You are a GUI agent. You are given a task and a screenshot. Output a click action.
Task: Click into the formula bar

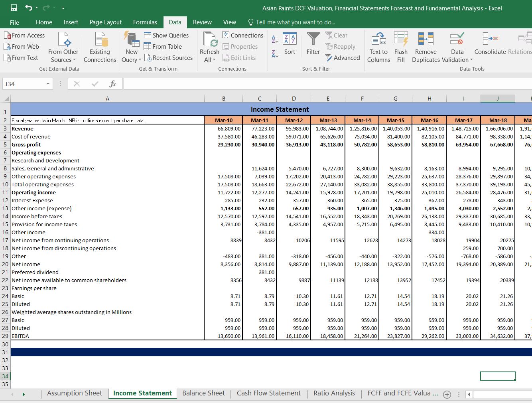327,84
